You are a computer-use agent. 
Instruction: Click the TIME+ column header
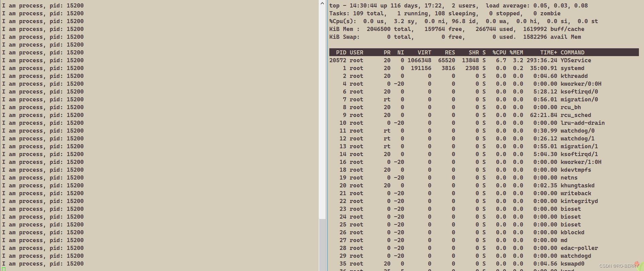548,52
